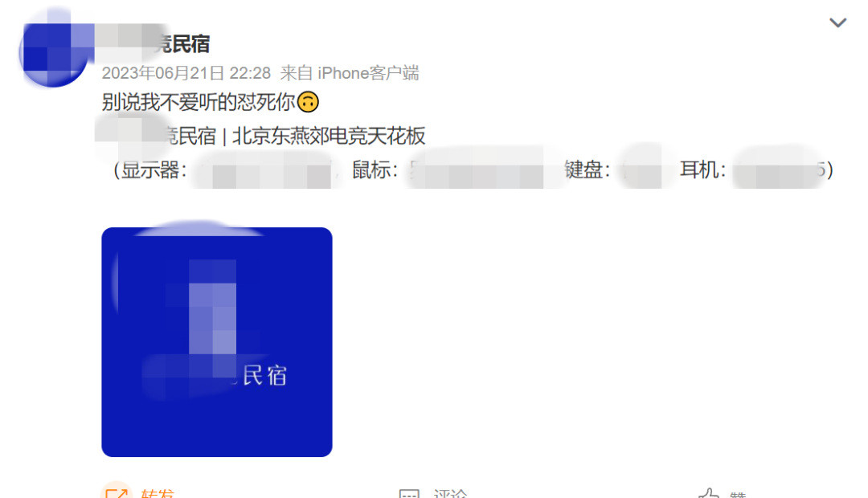868x498 pixels.
Task: Click the post text 别说我不爱听的怼死你
Action: [199, 102]
